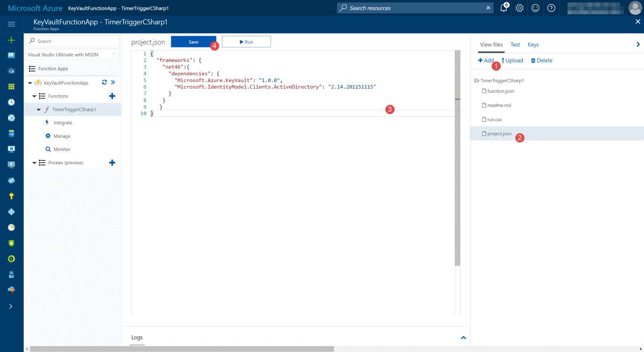Collapse the TimerTriggerCSharp1 function node
Image resolution: width=644 pixels, height=352 pixels.
39,110
